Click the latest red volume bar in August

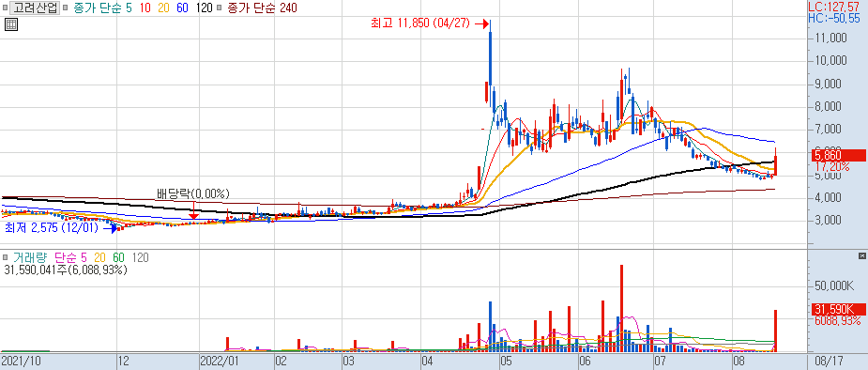click(775, 331)
